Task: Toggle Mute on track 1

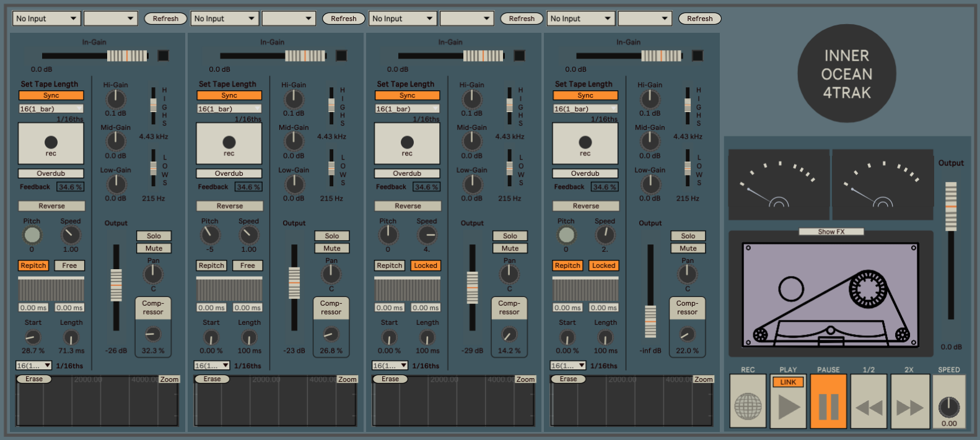Action: click(x=154, y=248)
